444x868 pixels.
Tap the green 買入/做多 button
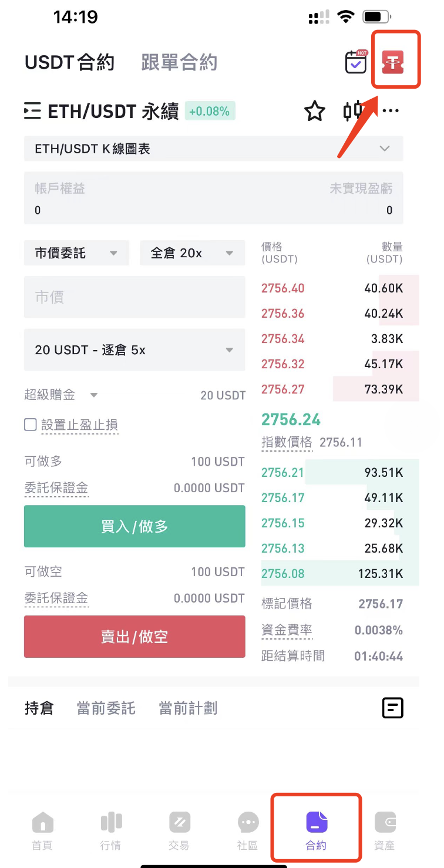134,526
